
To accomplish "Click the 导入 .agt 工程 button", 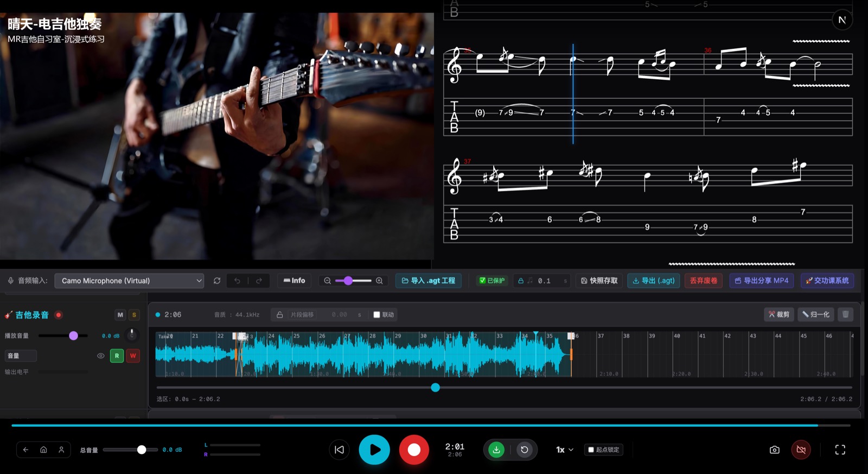I will click(428, 281).
